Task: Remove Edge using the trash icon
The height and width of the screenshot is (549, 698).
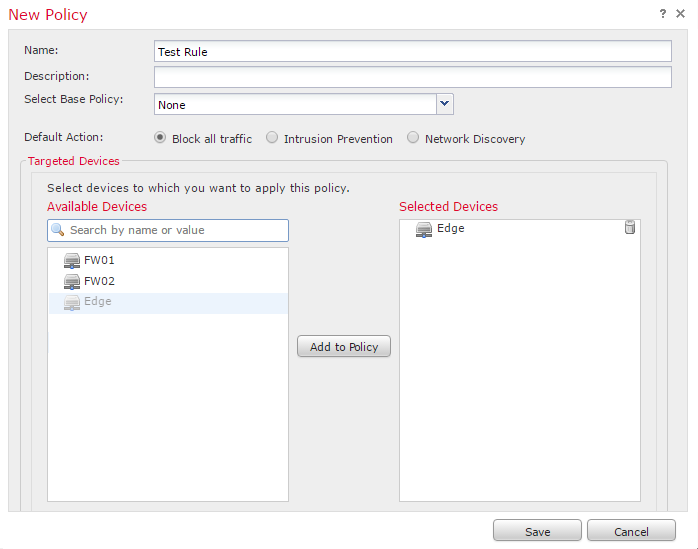Action: click(x=629, y=227)
